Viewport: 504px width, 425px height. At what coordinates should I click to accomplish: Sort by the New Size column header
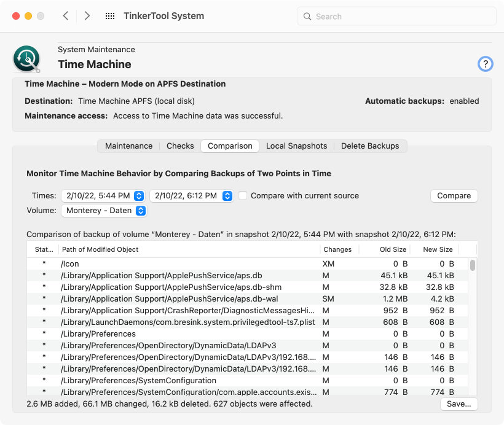pyautogui.click(x=435, y=249)
